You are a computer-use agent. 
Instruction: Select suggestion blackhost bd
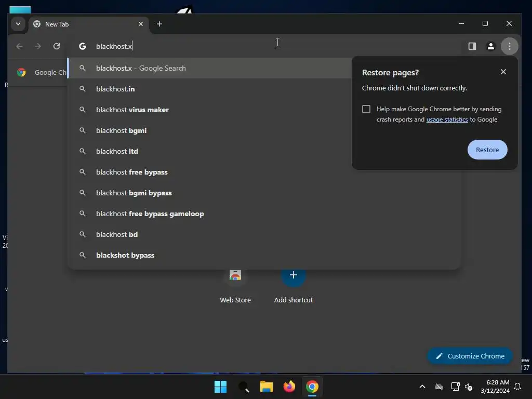(x=264, y=234)
